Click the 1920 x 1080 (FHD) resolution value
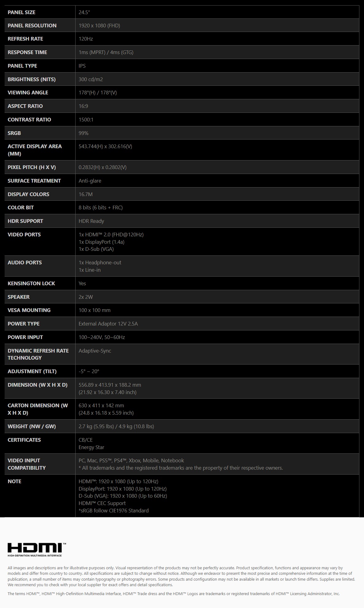 click(99, 26)
